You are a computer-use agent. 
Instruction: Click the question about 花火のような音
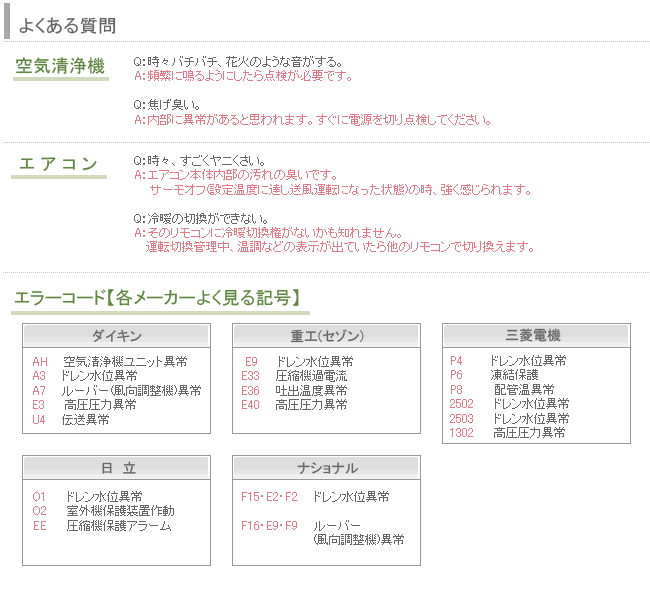point(238,62)
